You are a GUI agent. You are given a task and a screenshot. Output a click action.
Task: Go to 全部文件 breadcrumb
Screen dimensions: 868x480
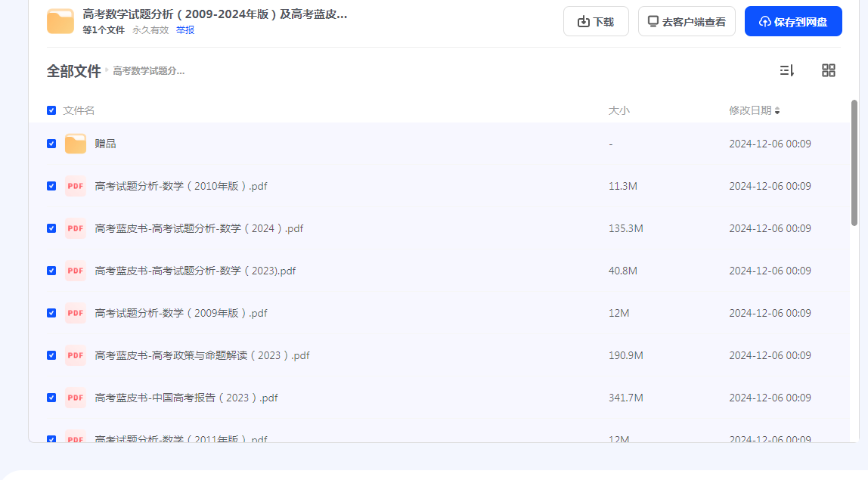73,71
